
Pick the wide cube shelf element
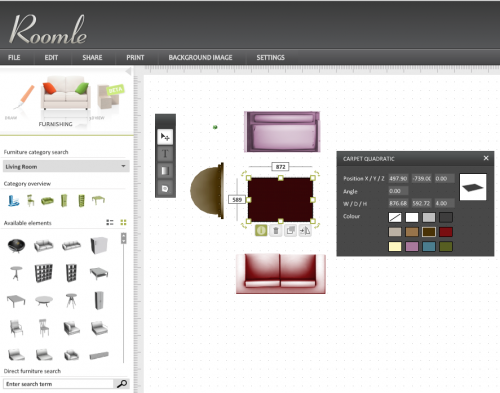pos(44,273)
